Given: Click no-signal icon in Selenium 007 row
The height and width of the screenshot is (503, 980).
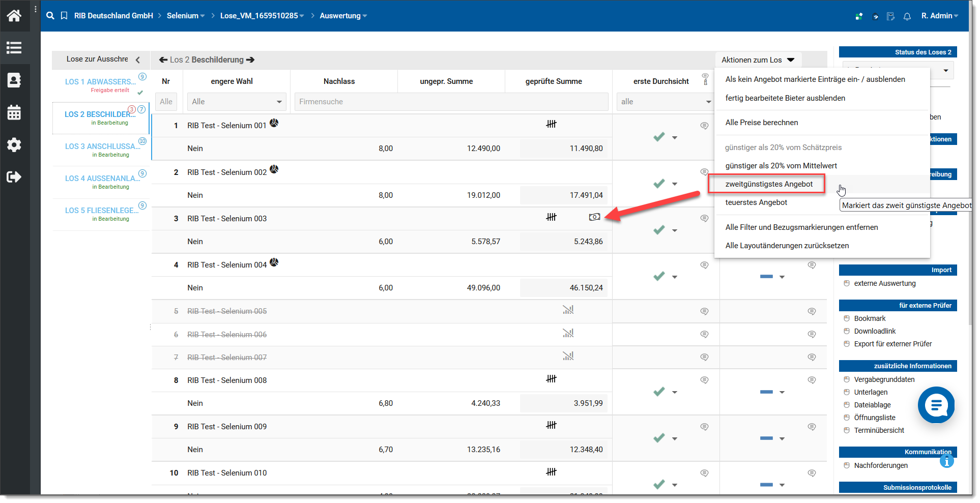Looking at the screenshot, I should pyautogui.click(x=568, y=356).
